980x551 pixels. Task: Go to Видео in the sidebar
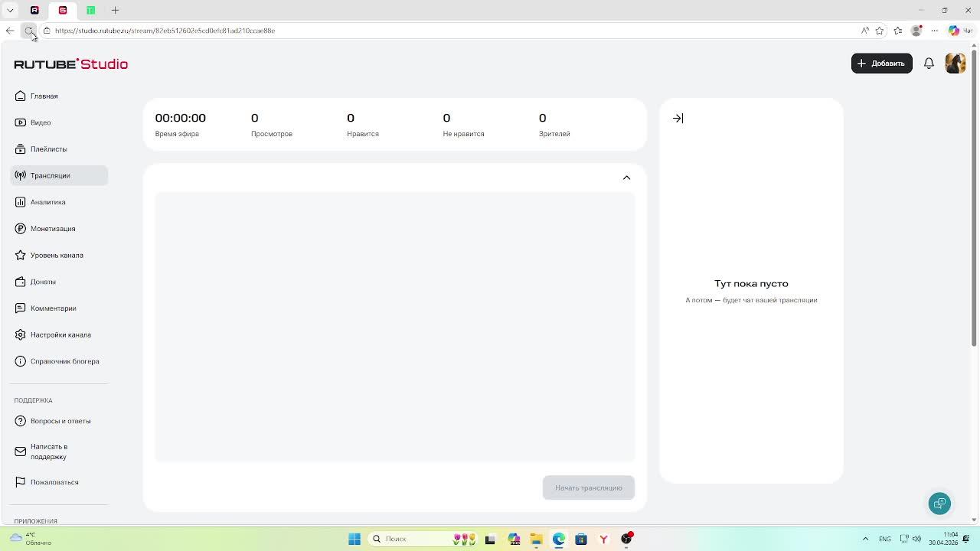(59, 122)
